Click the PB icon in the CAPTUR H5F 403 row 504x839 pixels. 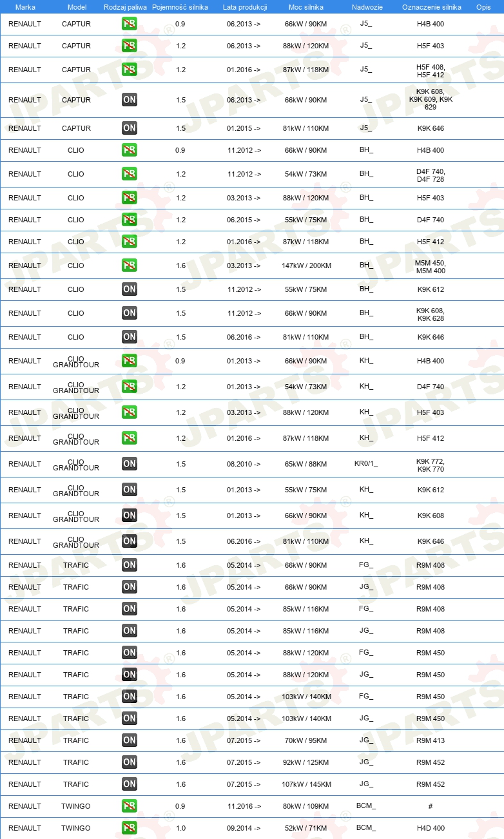click(x=130, y=46)
